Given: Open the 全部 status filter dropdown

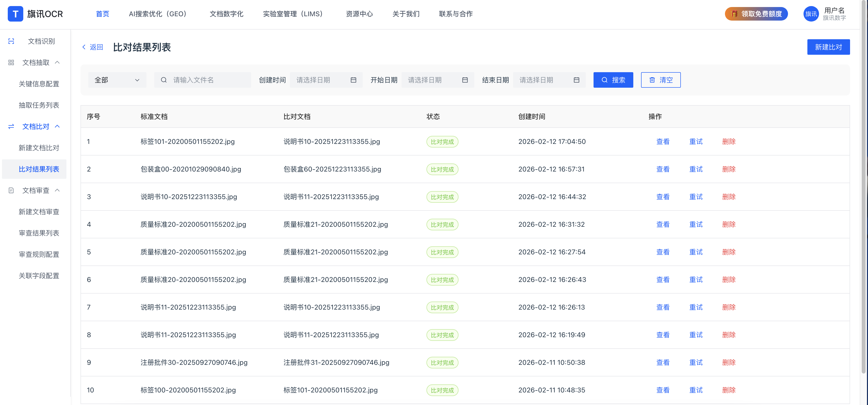Looking at the screenshot, I should [x=117, y=80].
